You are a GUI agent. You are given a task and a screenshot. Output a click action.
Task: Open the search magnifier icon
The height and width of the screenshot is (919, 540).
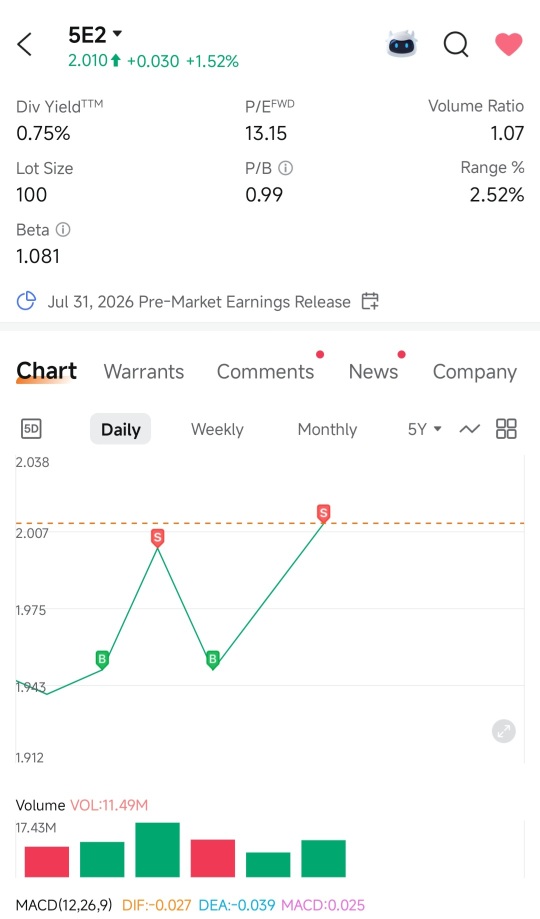coord(456,44)
